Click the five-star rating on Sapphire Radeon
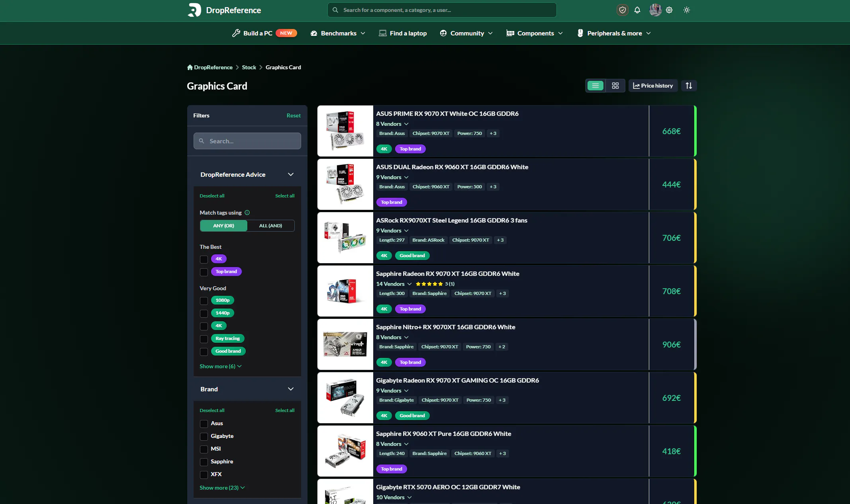Image resolution: width=850 pixels, height=504 pixels. click(429, 284)
